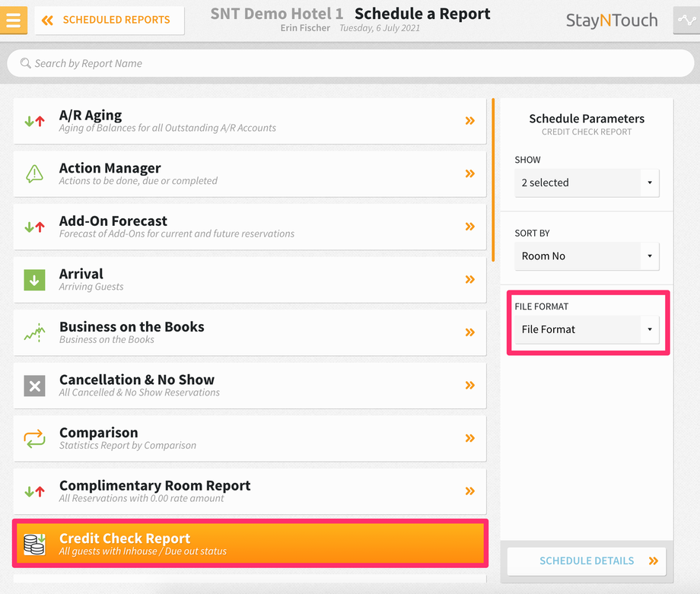Select the highlighted Credit Check Report title
Image resolution: width=700 pixels, height=594 pixels.
click(x=125, y=538)
